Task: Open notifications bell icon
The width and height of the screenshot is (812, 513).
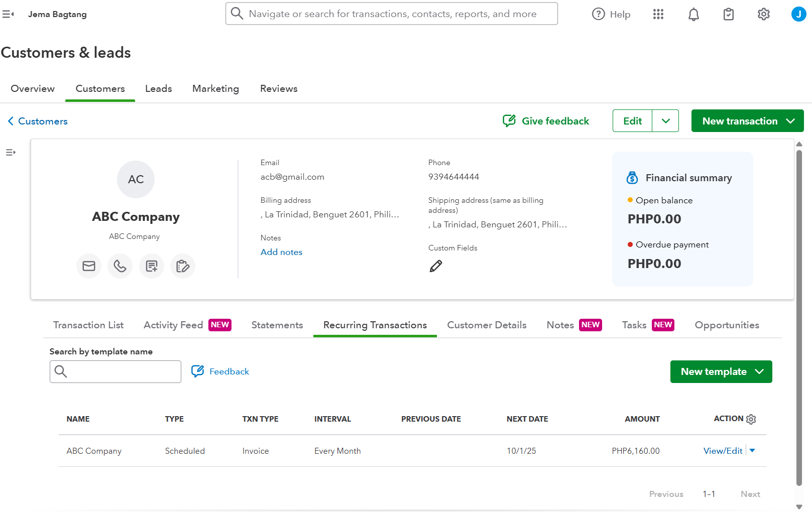Action: click(693, 15)
